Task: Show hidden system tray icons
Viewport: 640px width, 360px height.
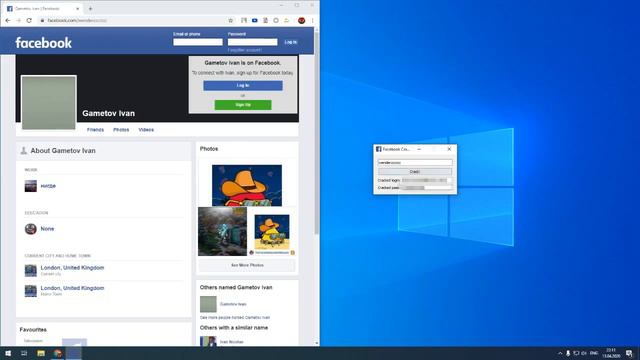Action: (x=560, y=353)
